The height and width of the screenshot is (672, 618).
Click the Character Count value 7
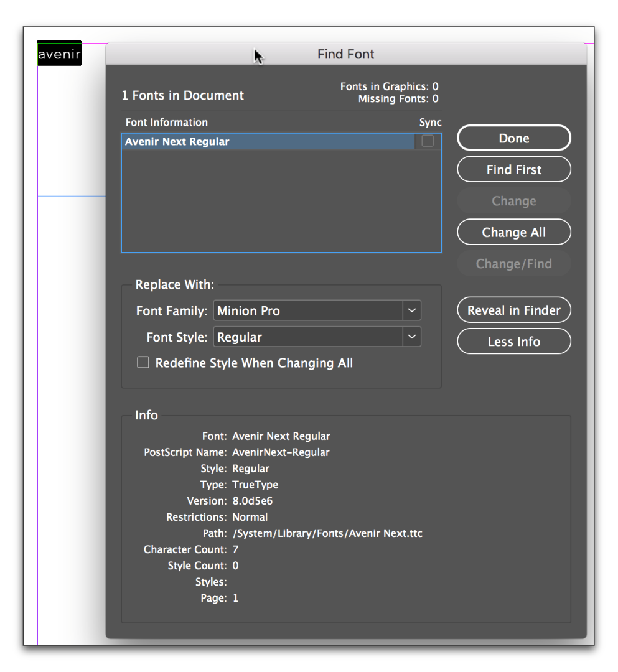(235, 549)
